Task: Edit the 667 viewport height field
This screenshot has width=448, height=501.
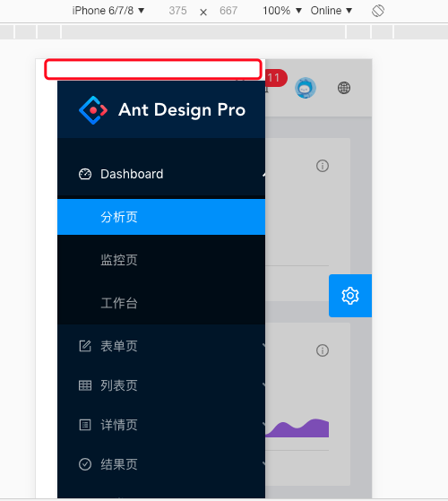Action: click(228, 11)
